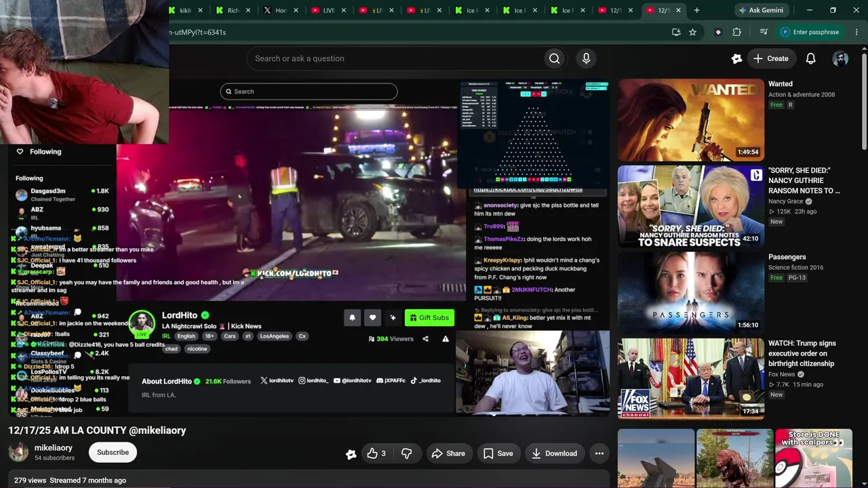868x488 pixels.
Task: Close the Rich browser tab
Action: 248,10
